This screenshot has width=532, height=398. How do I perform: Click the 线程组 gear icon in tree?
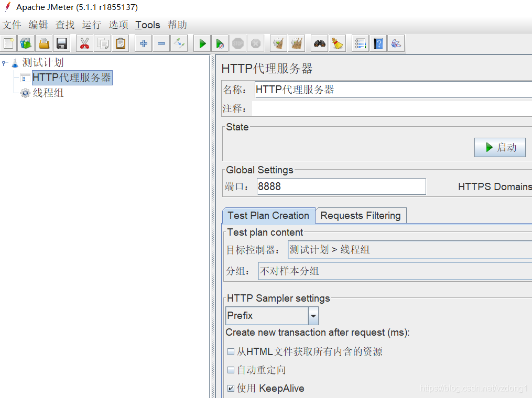click(25, 93)
